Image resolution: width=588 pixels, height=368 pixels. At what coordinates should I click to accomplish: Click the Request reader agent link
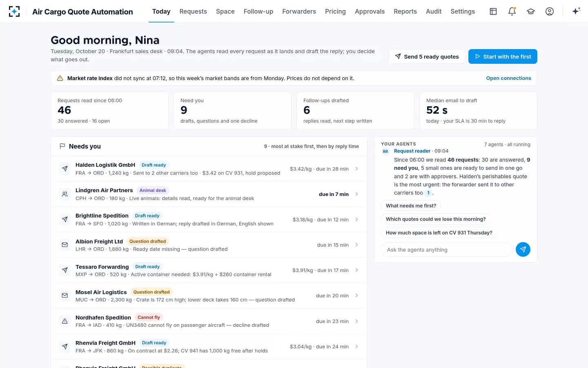[412, 151]
